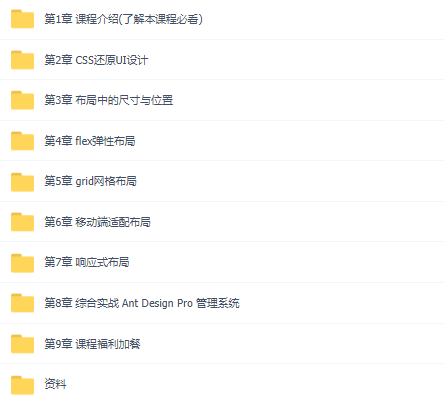Select the 第6章 移动端适配布局 folder icon
444x401 pixels.
point(22,222)
